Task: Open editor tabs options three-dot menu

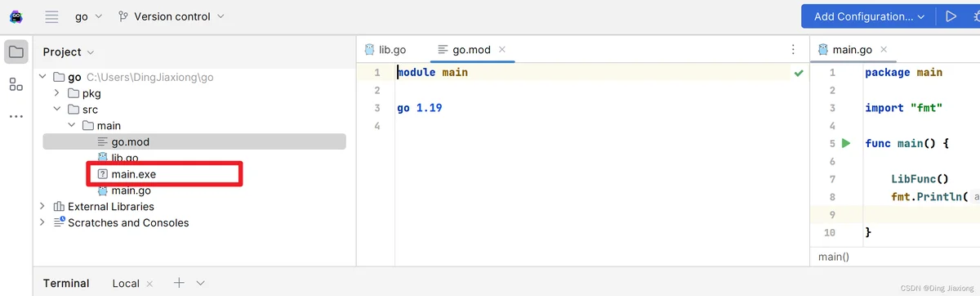Action: point(793,49)
